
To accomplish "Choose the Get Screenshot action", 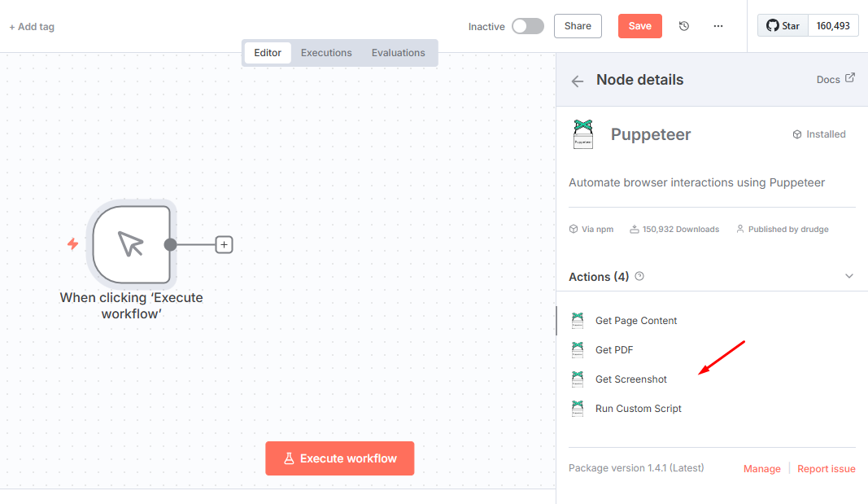I will (630, 379).
